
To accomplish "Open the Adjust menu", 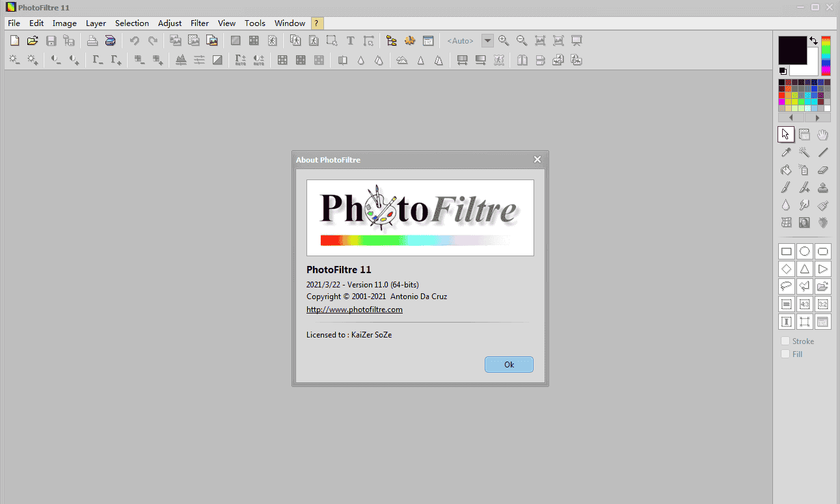I will tap(169, 23).
